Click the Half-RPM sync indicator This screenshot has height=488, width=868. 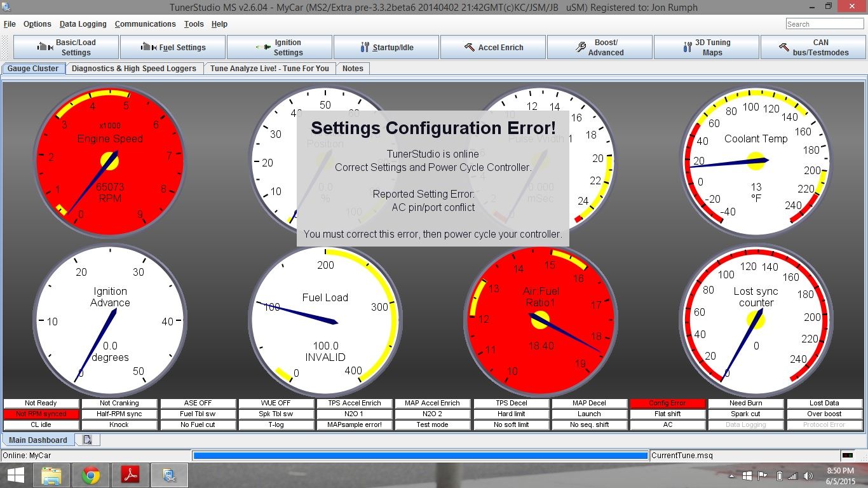pos(119,414)
